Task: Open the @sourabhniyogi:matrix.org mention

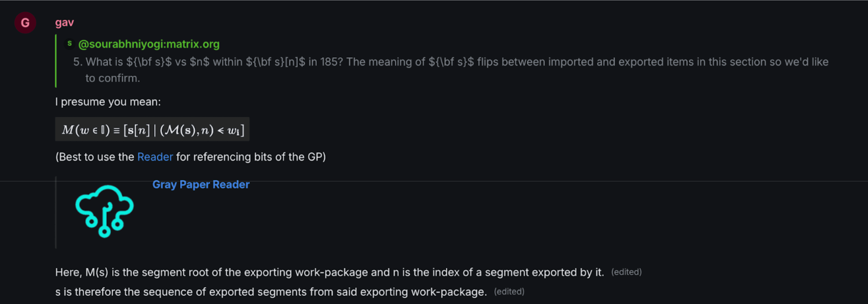Action: (149, 44)
